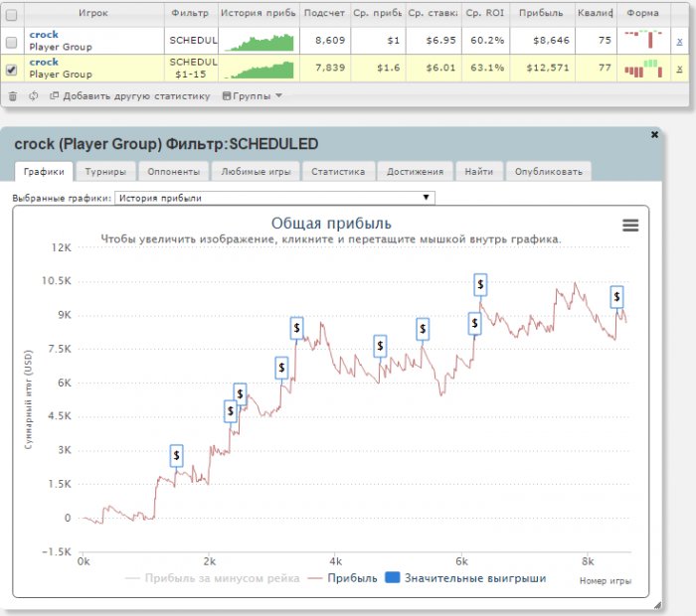Click the $ marker at 9K near 6.2k games
The image size is (696, 616).
click(474, 323)
